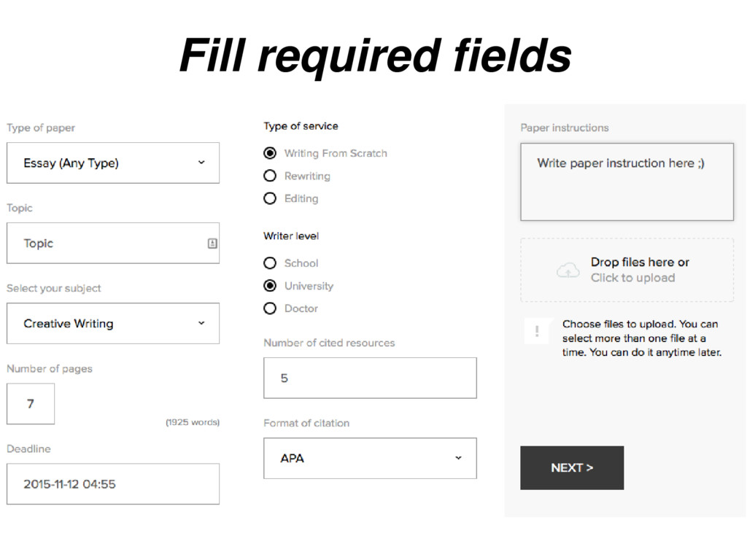
Task: Click the NEXT button
Action: tap(572, 467)
